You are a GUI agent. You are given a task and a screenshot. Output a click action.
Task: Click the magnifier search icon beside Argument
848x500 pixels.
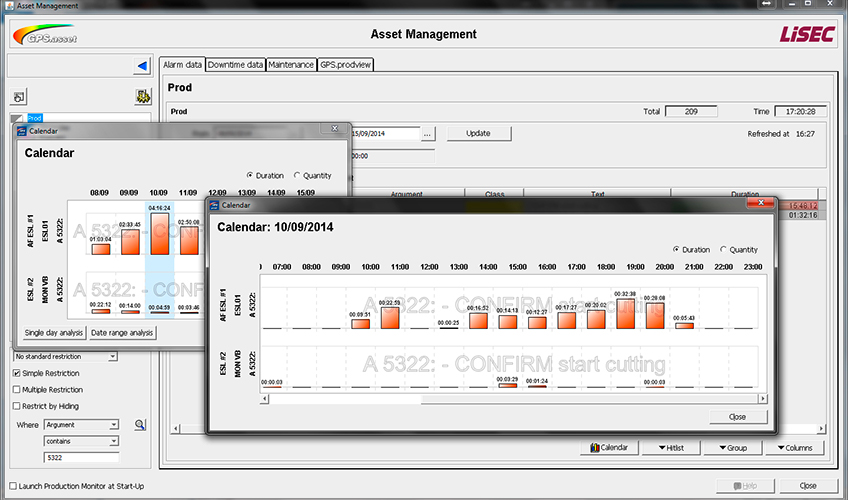(140, 425)
